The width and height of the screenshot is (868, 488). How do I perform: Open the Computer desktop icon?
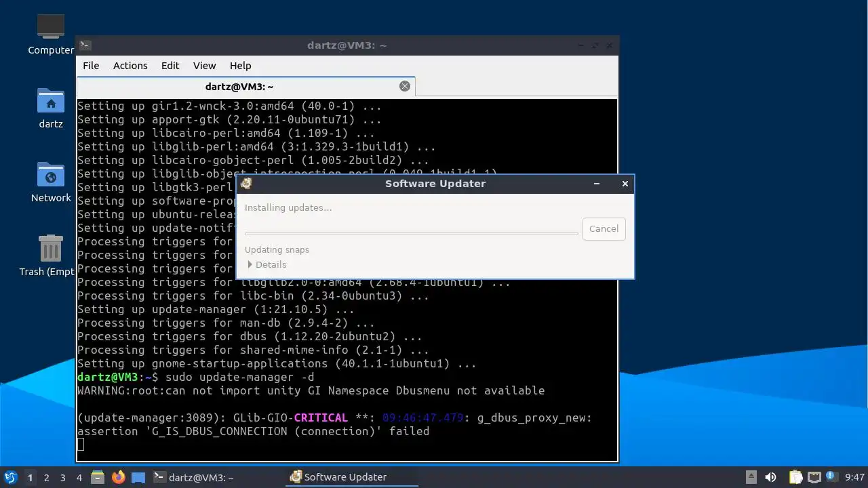pyautogui.click(x=51, y=27)
